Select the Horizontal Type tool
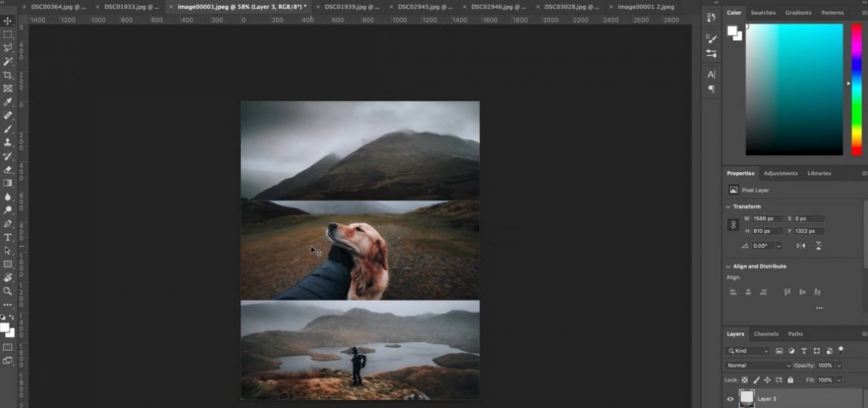 tap(8, 237)
